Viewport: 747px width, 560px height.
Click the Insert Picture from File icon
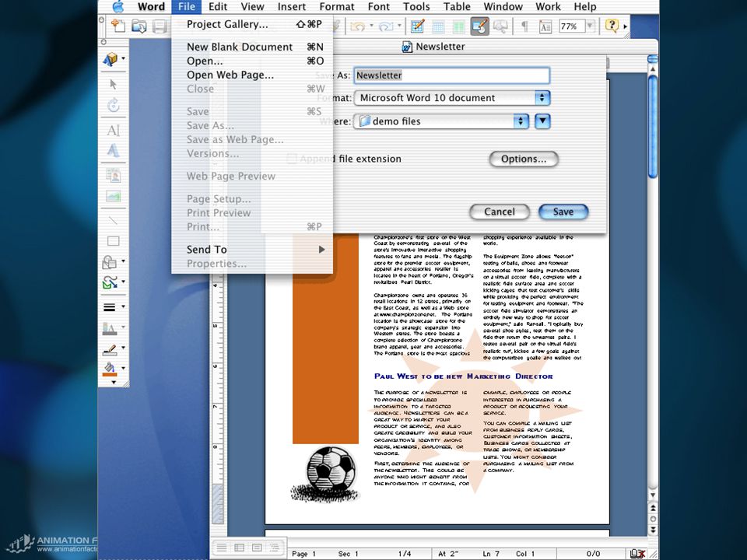(114, 196)
